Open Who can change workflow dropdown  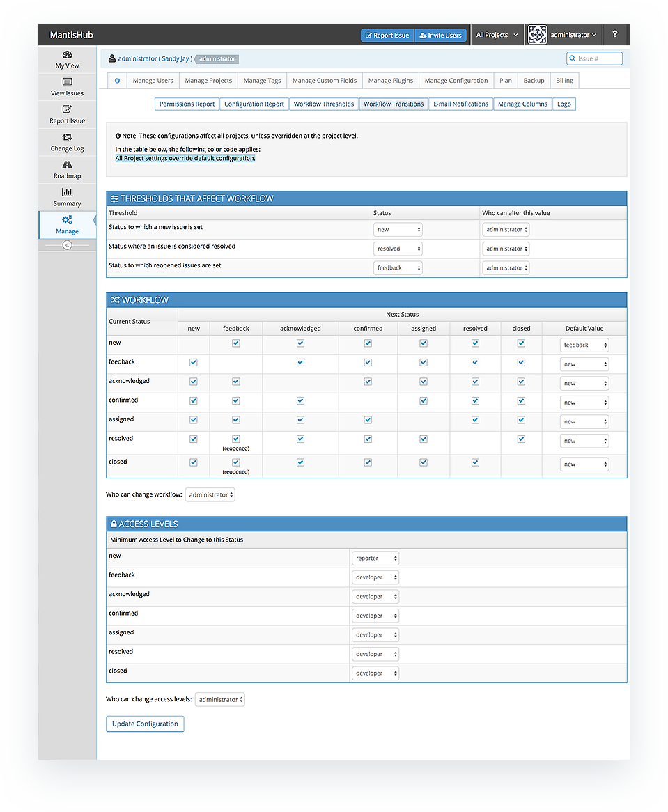pyautogui.click(x=210, y=495)
